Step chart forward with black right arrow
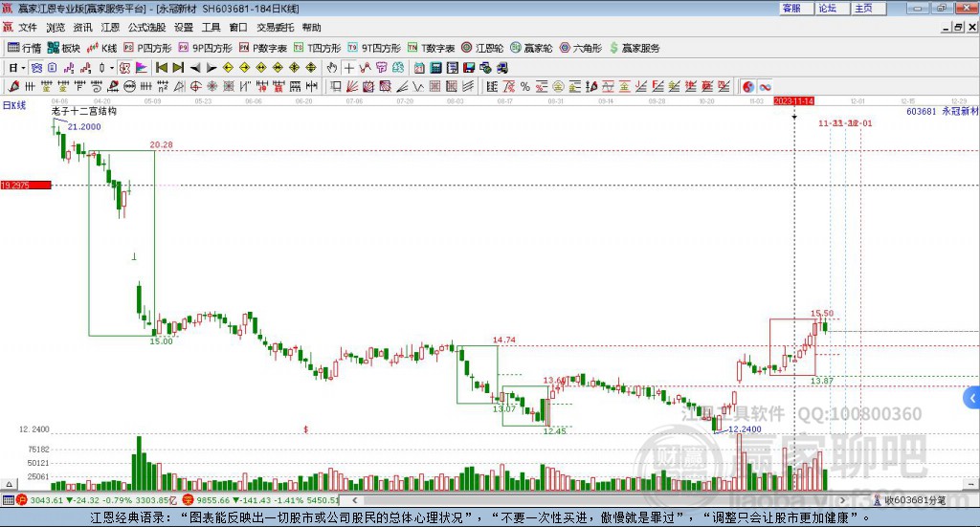 212,68
